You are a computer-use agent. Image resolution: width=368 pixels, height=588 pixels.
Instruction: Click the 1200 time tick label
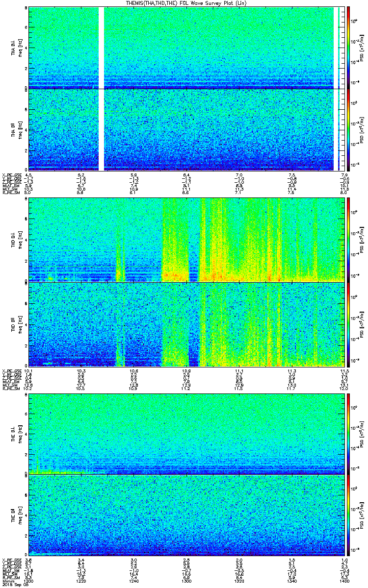(28, 580)
